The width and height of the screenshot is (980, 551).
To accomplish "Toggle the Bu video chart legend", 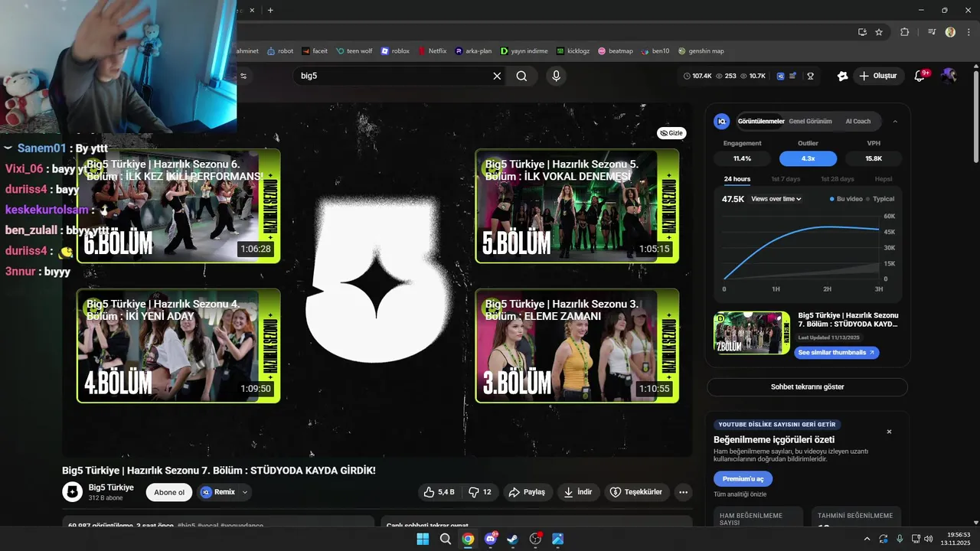I will click(x=846, y=199).
